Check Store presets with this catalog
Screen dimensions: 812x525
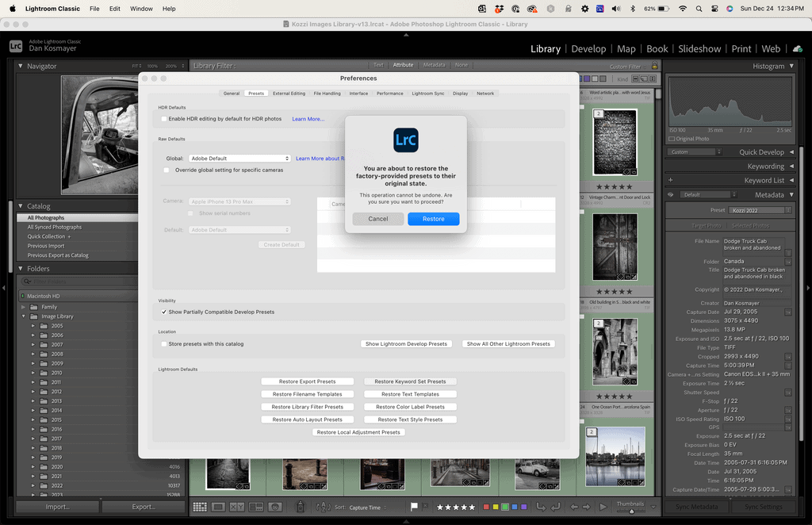(x=163, y=343)
